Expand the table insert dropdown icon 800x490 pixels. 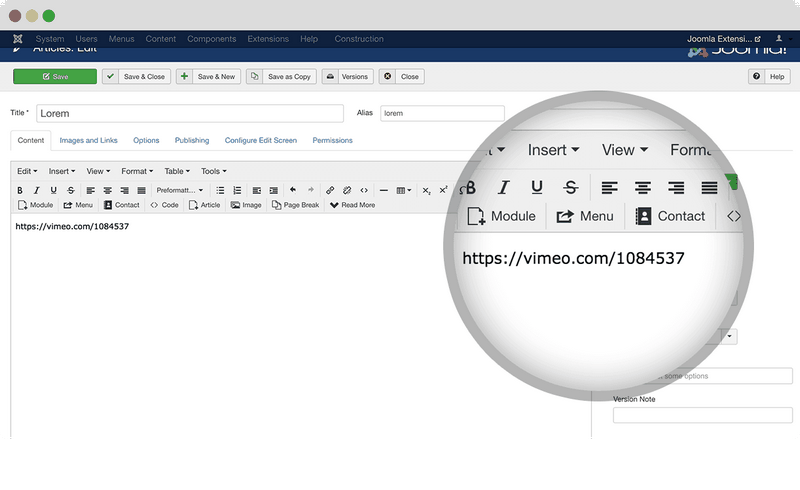(x=403, y=190)
